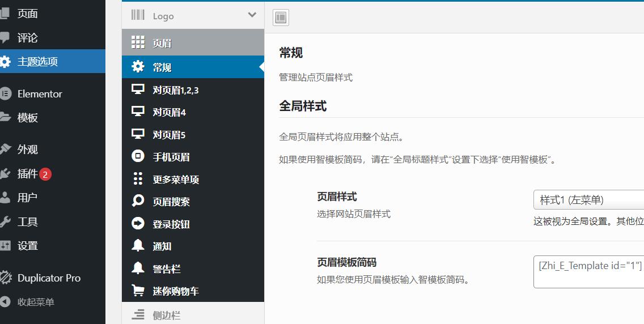644x324 pixels.
Task: Click the bell icon beside 通知
Action: [138, 245]
